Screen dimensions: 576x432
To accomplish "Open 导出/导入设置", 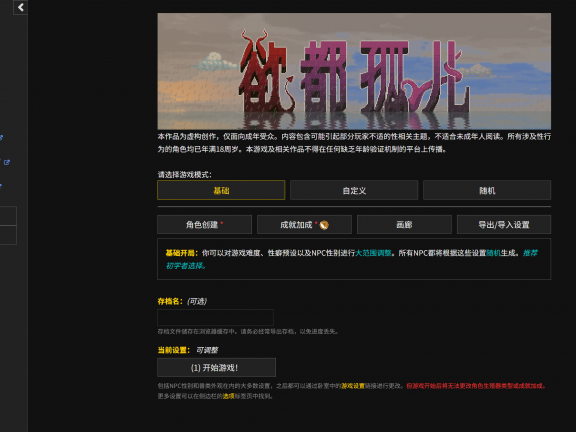I will click(x=504, y=224).
